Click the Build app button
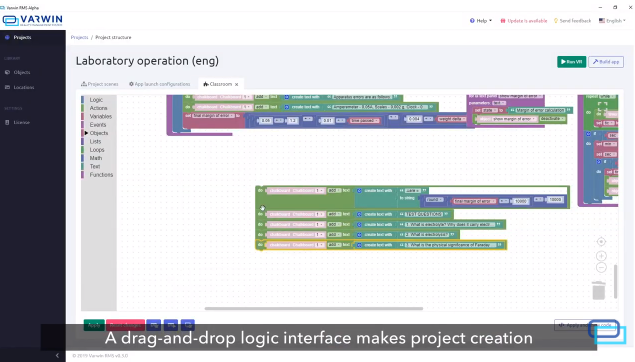Image resolution: width=635 pixels, height=362 pixels. [606, 62]
